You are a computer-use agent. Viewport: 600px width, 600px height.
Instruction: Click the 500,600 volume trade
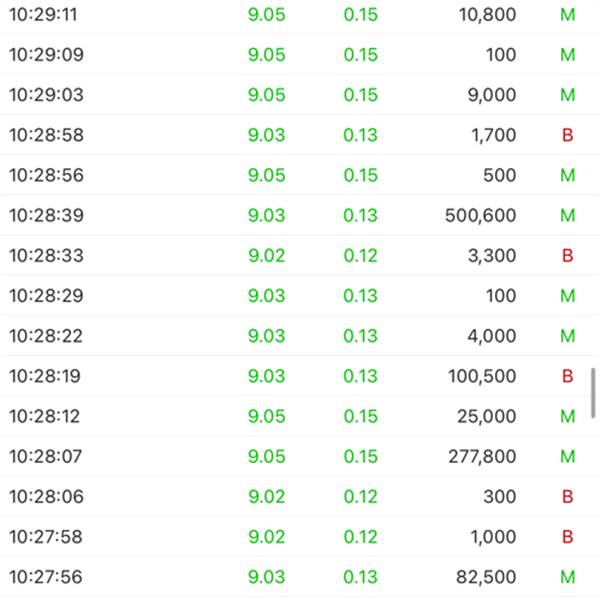pos(481,215)
